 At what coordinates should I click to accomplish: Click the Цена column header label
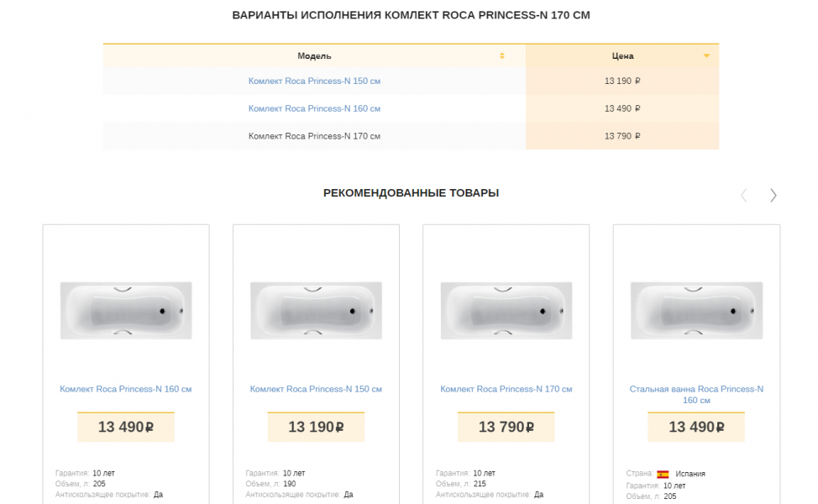pyautogui.click(x=622, y=56)
